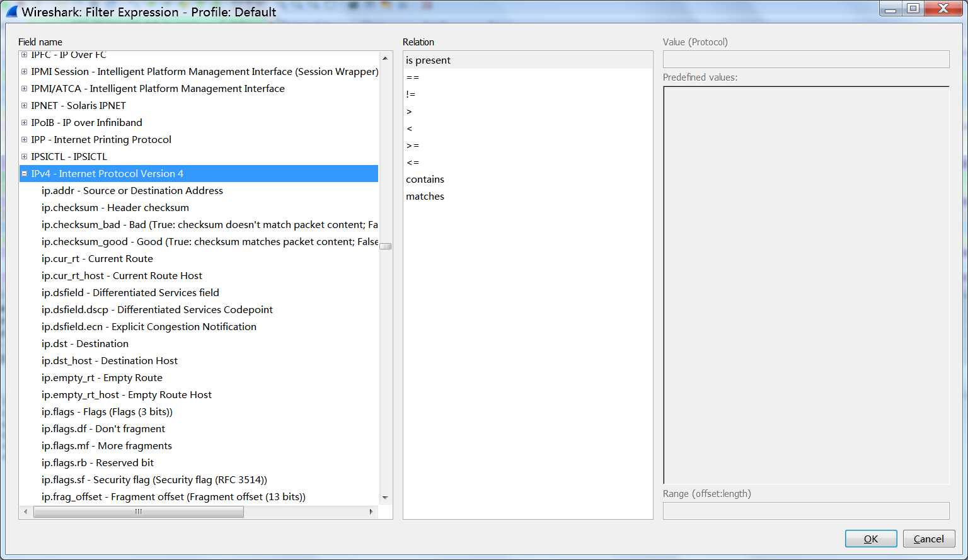Screen dimensions: 968x560
Task: Click inside the Predefined values list box
Action: (x=806, y=285)
